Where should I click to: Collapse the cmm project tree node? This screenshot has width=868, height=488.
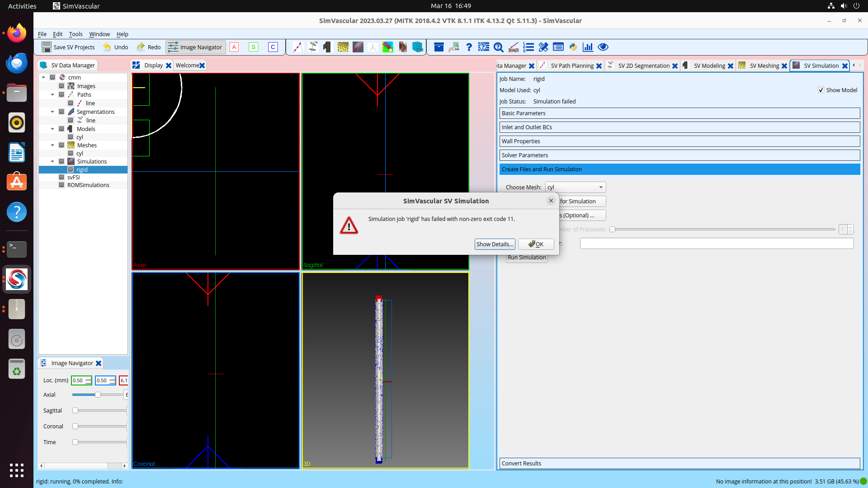43,77
